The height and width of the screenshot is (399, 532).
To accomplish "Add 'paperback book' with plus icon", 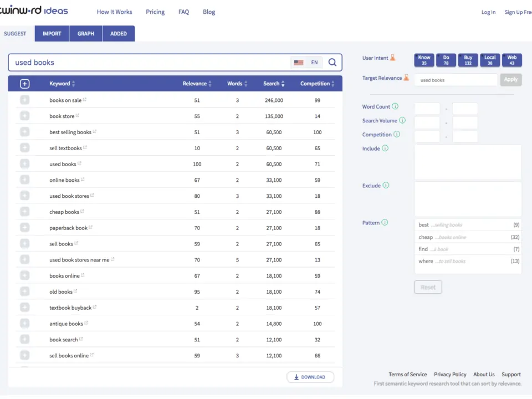I will pyautogui.click(x=24, y=228).
